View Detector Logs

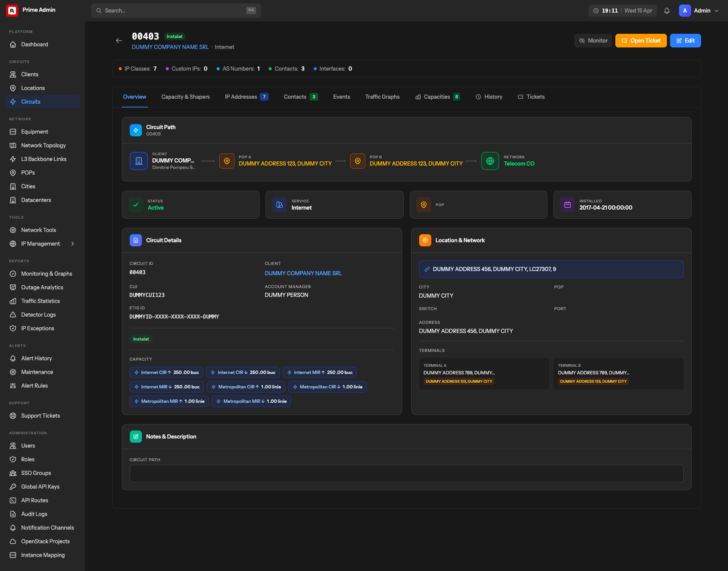[38, 315]
